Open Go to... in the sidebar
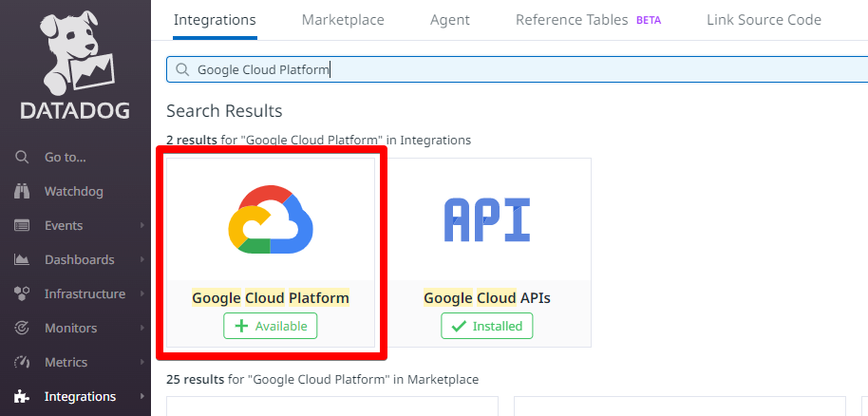 66,158
